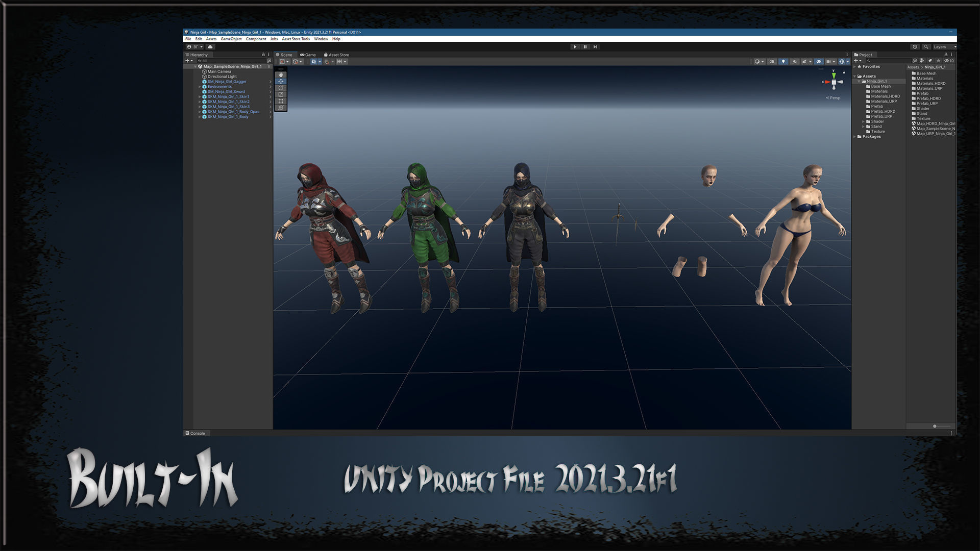
Task: Select the Hand view tool
Action: (x=281, y=74)
